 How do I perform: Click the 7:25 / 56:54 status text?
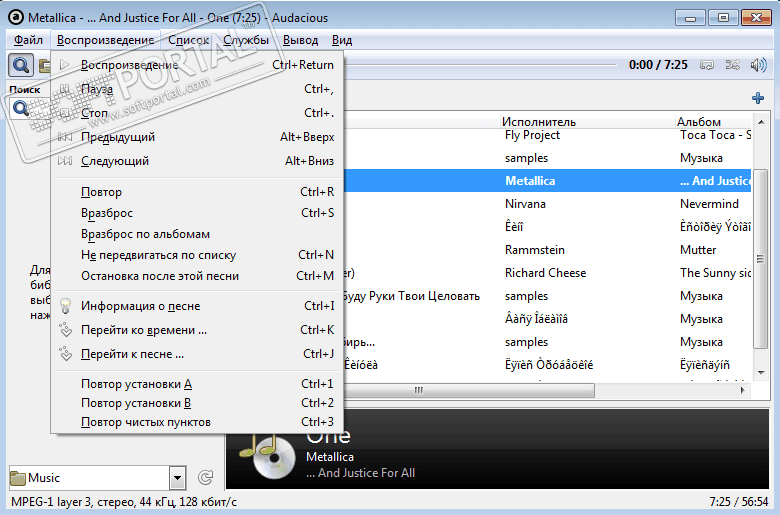tap(738, 501)
